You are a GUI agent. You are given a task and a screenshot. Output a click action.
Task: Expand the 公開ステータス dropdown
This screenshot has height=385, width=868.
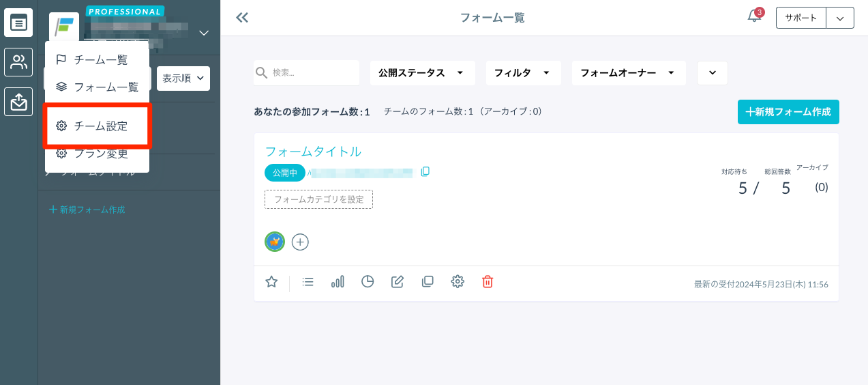click(422, 73)
